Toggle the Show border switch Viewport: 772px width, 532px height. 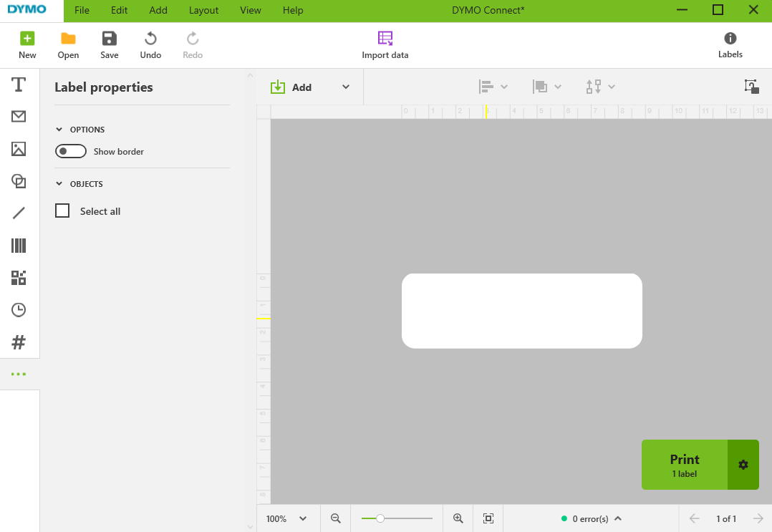tap(70, 152)
